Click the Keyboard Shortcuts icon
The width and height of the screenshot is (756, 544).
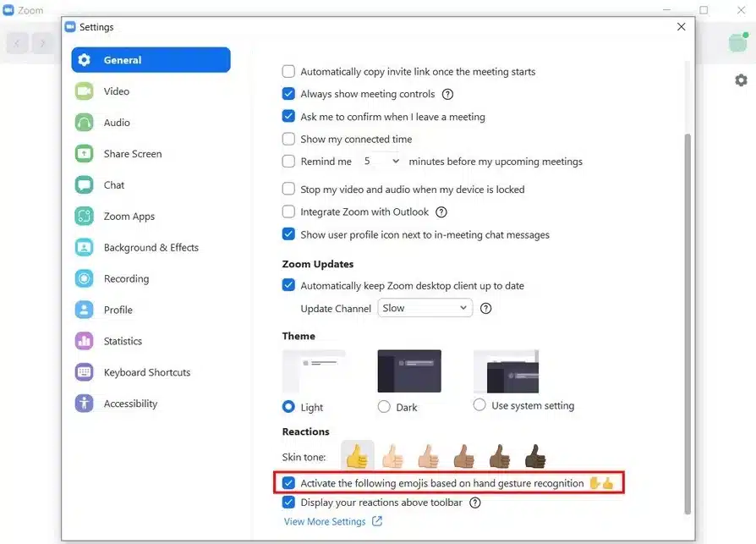[x=85, y=372]
